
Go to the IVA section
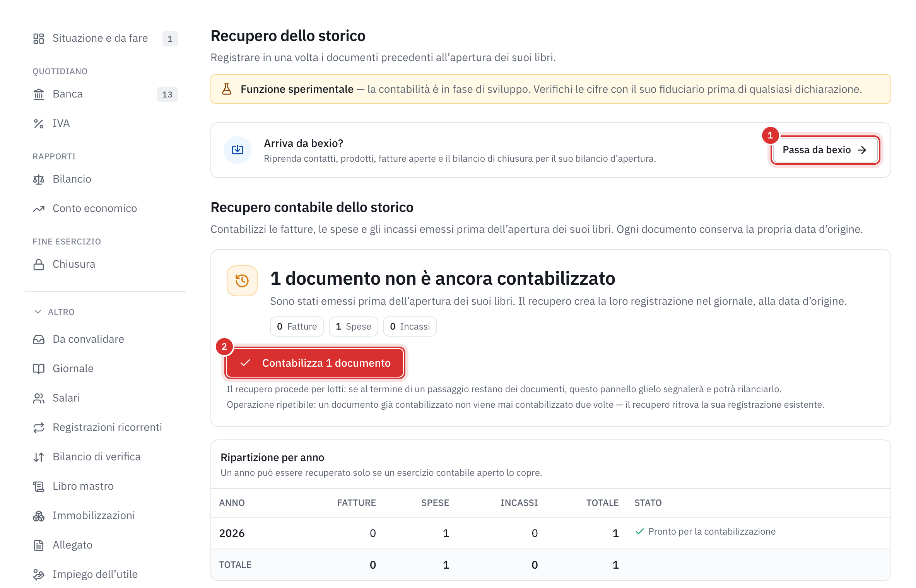105,123
